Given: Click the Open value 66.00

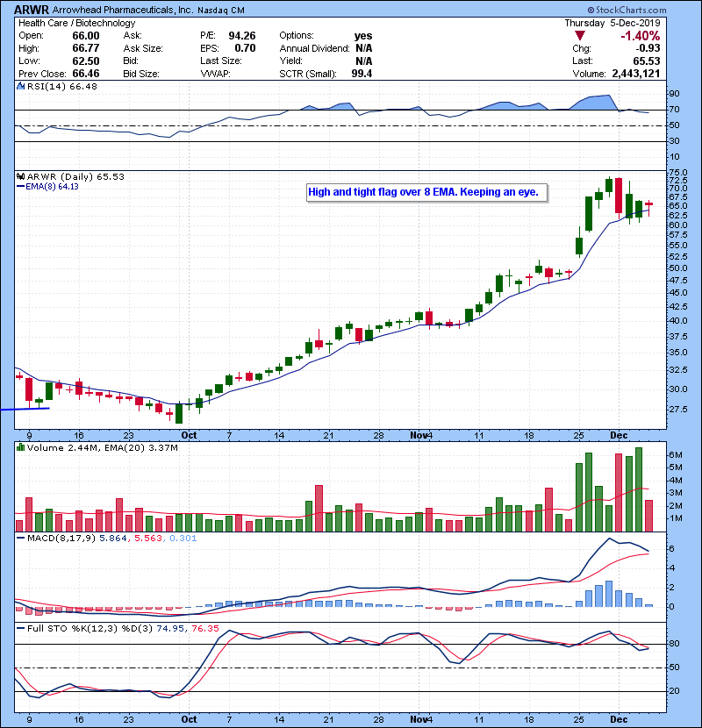Looking at the screenshot, I should (86, 36).
